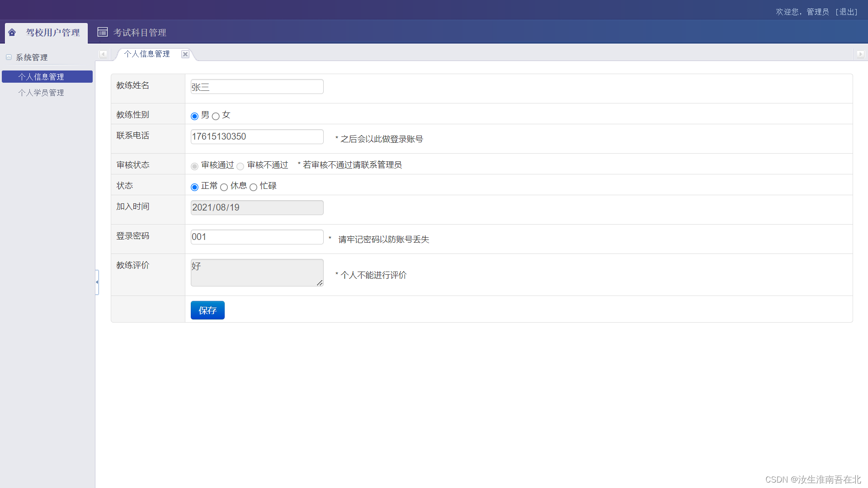Click the note 若审核不通过请联系管理员
Viewport: 868px width, 488px height.
pos(352,165)
